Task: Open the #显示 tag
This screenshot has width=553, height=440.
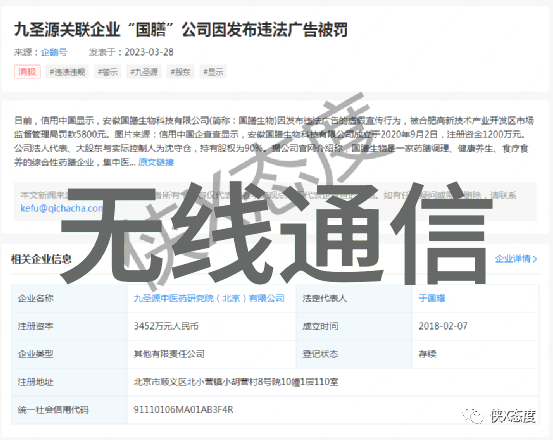Action: pos(213,72)
